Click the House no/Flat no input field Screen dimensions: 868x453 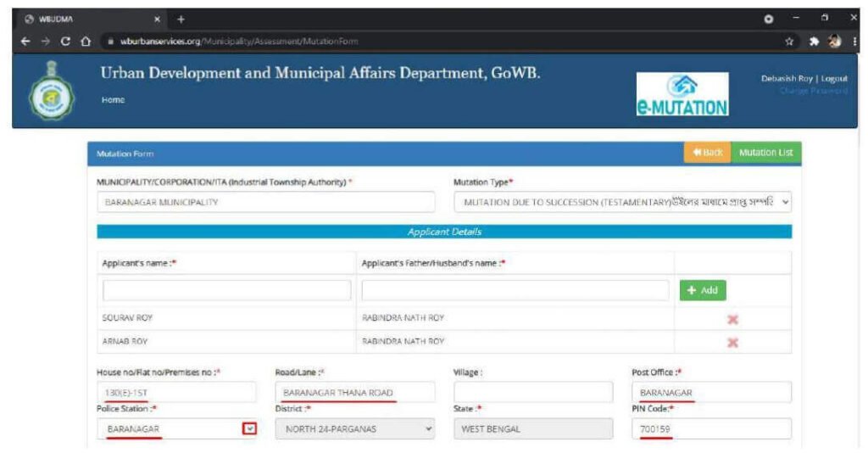176,392
